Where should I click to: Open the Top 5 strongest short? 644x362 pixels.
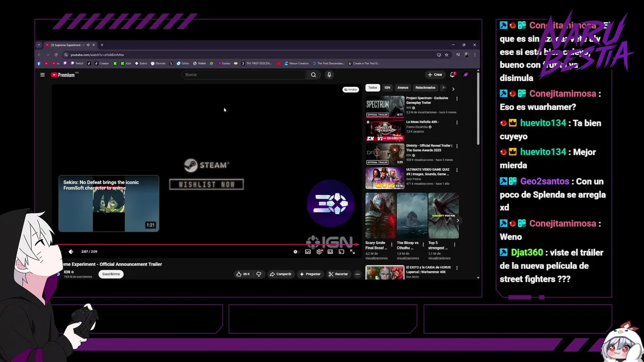tap(443, 216)
